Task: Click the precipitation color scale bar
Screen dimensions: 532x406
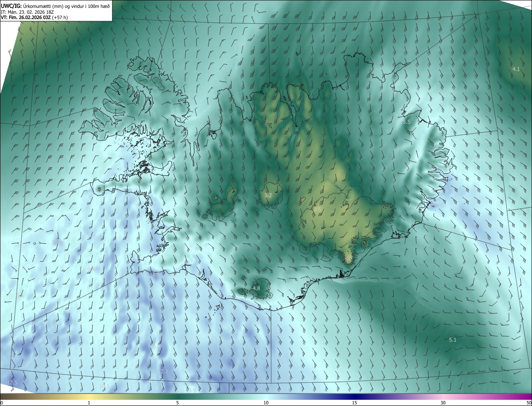Action: coord(266,396)
